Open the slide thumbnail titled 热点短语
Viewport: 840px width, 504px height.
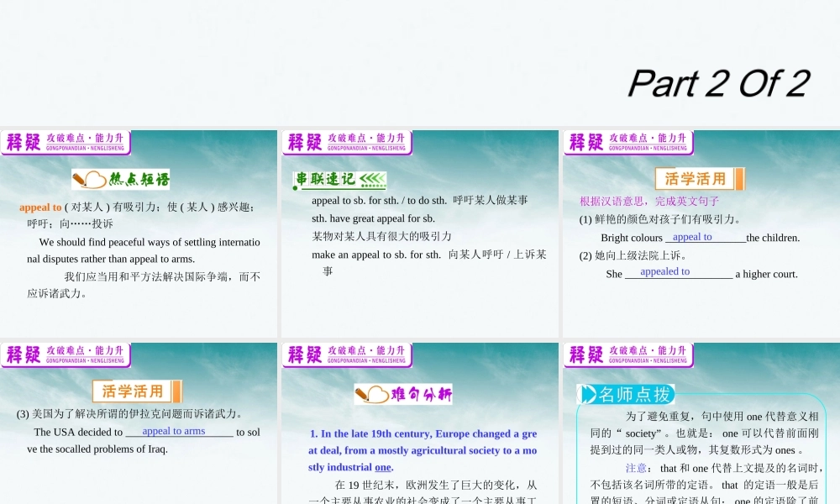[x=139, y=234]
